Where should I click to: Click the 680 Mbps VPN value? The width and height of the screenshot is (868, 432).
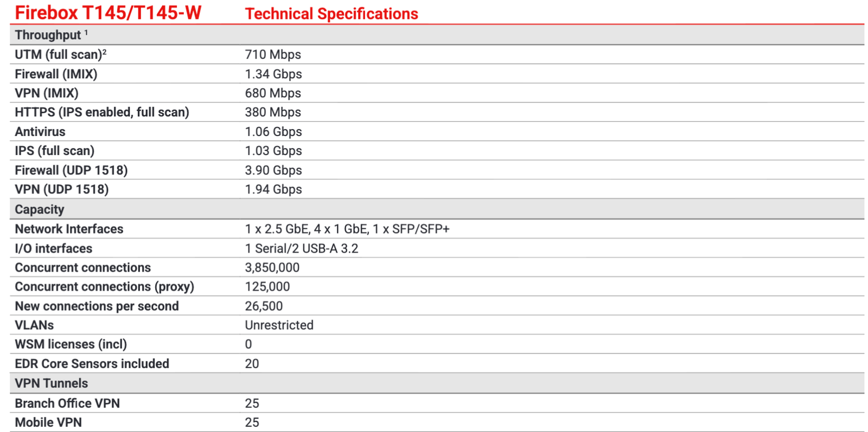[272, 93]
